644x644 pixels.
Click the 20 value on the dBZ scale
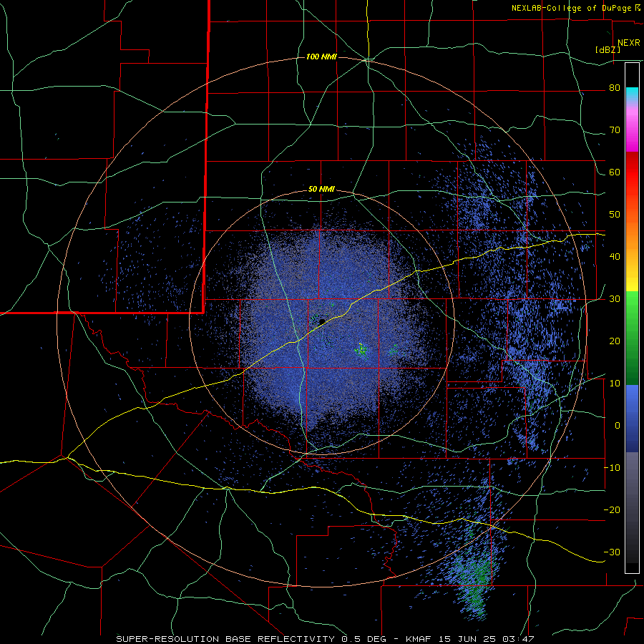[x=615, y=341]
